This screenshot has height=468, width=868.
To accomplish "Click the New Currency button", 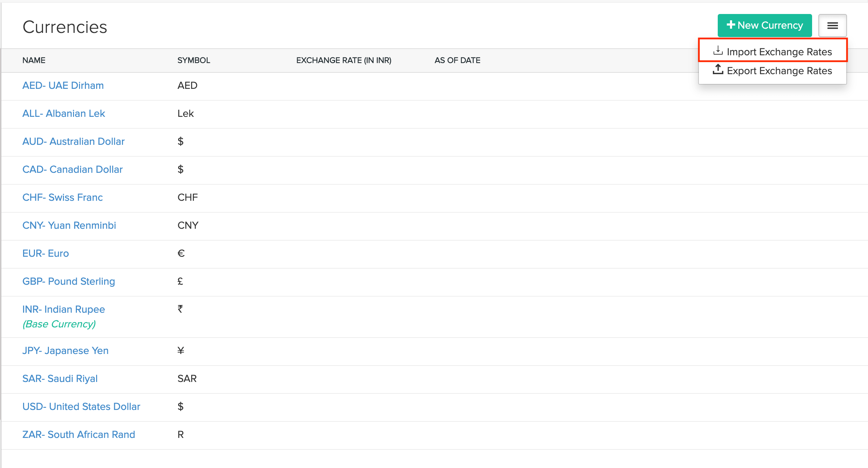I will (765, 26).
